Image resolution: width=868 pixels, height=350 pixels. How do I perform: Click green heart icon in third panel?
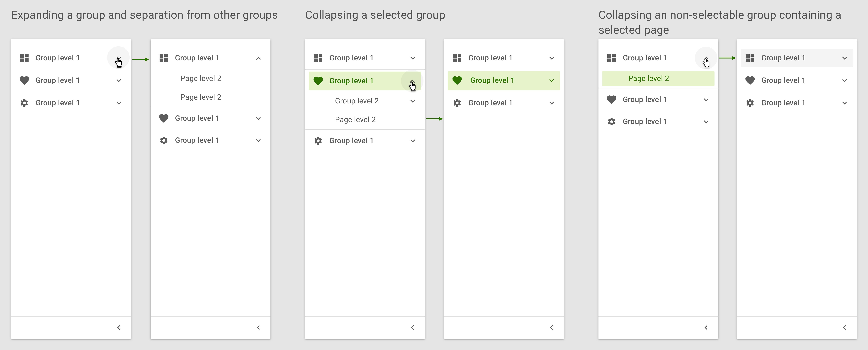[x=318, y=81]
